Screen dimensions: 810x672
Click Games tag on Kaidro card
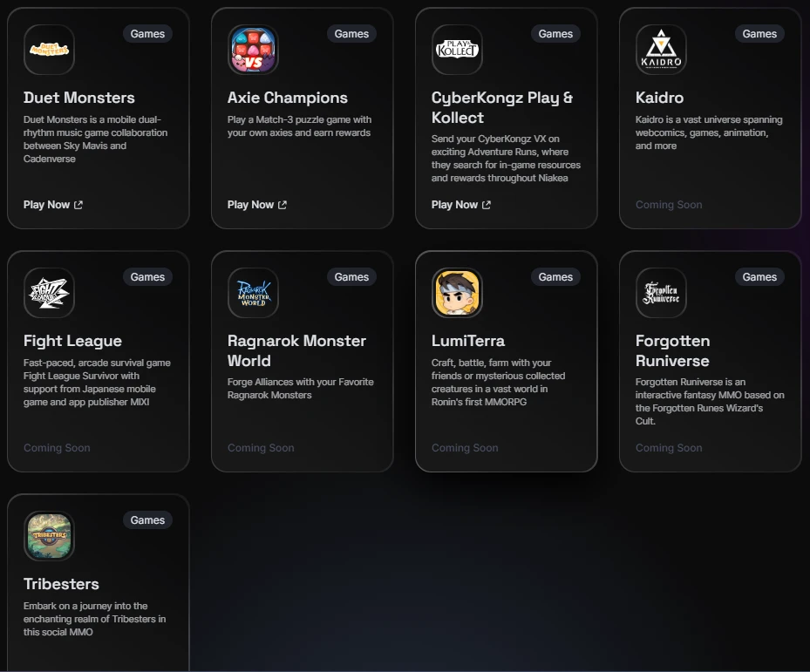click(759, 34)
